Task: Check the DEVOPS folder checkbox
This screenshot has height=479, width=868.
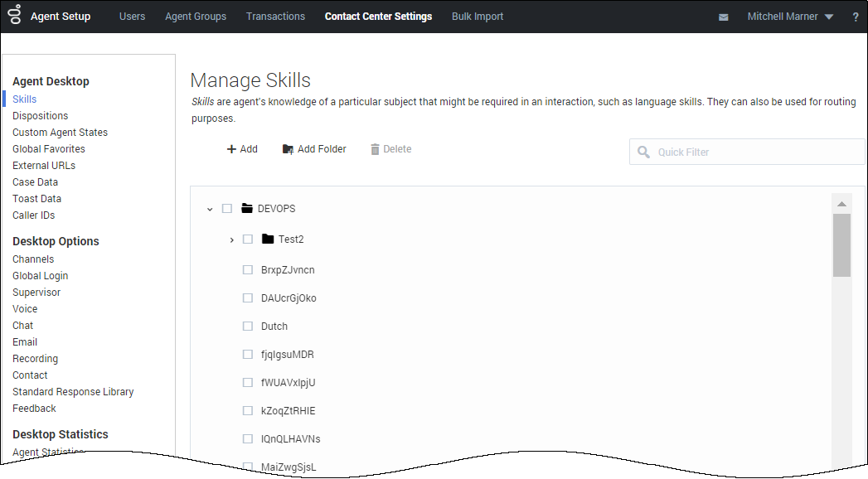Action: [227, 209]
